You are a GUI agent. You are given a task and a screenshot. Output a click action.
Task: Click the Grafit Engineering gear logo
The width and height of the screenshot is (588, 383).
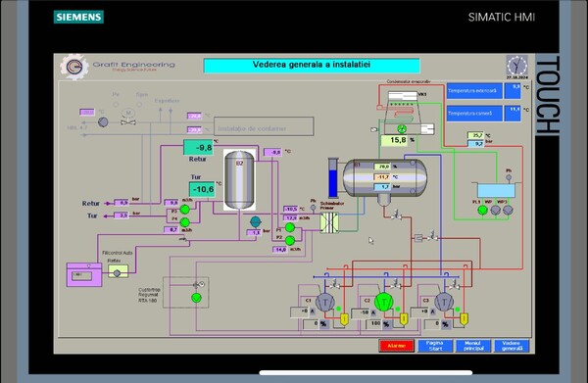74,67
